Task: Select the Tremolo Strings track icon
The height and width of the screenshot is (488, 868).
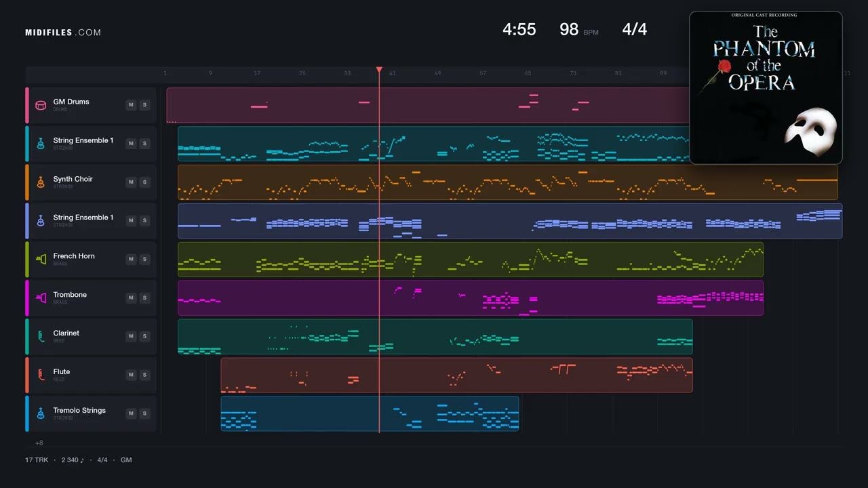Action: [41, 413]
